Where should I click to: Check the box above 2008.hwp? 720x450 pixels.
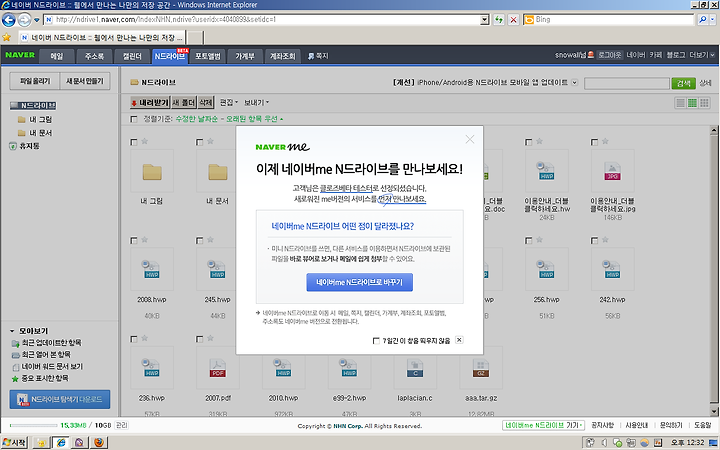coord(134,240)
